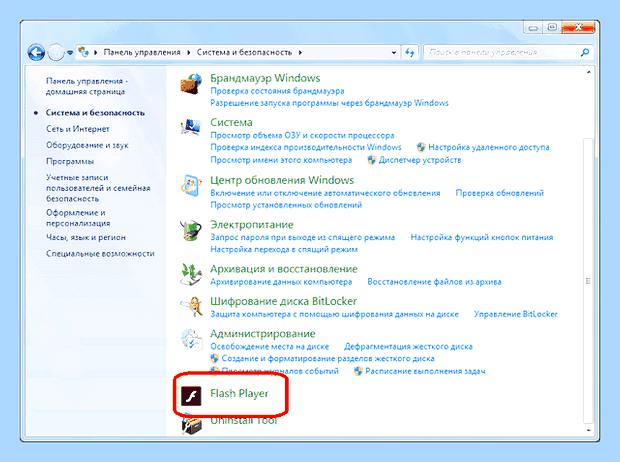Click the Uninstall Tool icon
The image size is (620, 462).
pyautogui.click(x=191, y=425)
